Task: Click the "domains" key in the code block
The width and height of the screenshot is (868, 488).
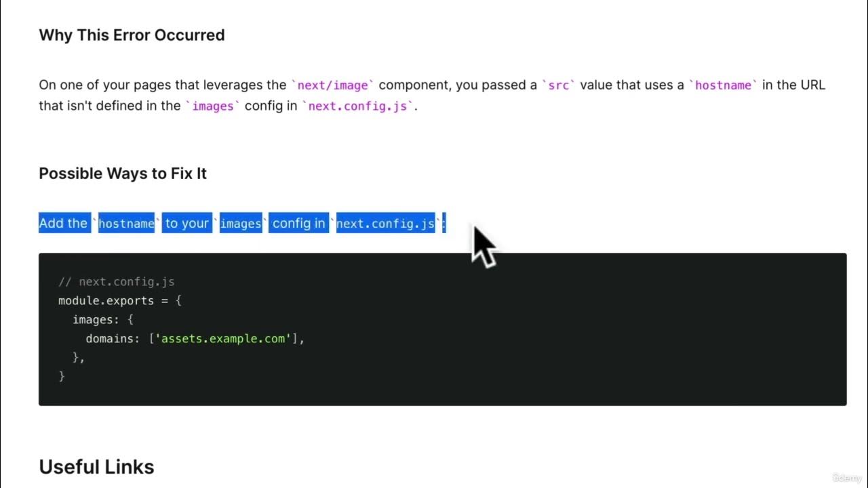Action: point(113,338)
